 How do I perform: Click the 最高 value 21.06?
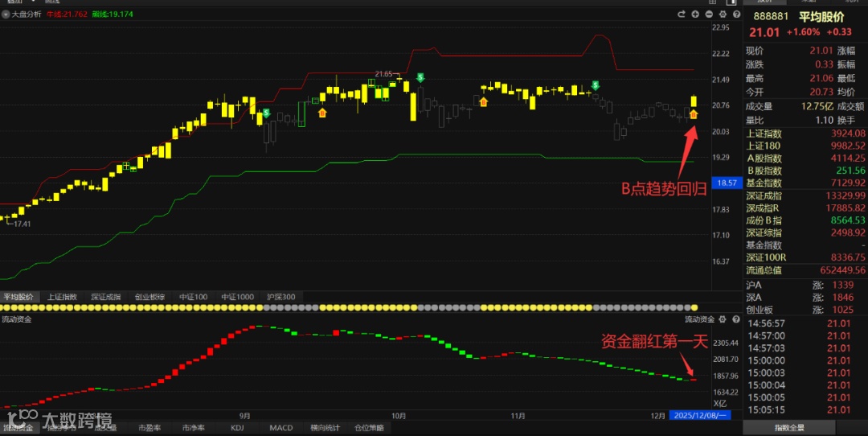point(821,78)
